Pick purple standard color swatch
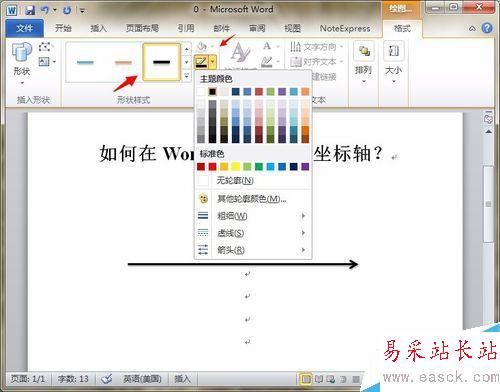This screenshot has width=500, height=392. [x=305, y=167]
